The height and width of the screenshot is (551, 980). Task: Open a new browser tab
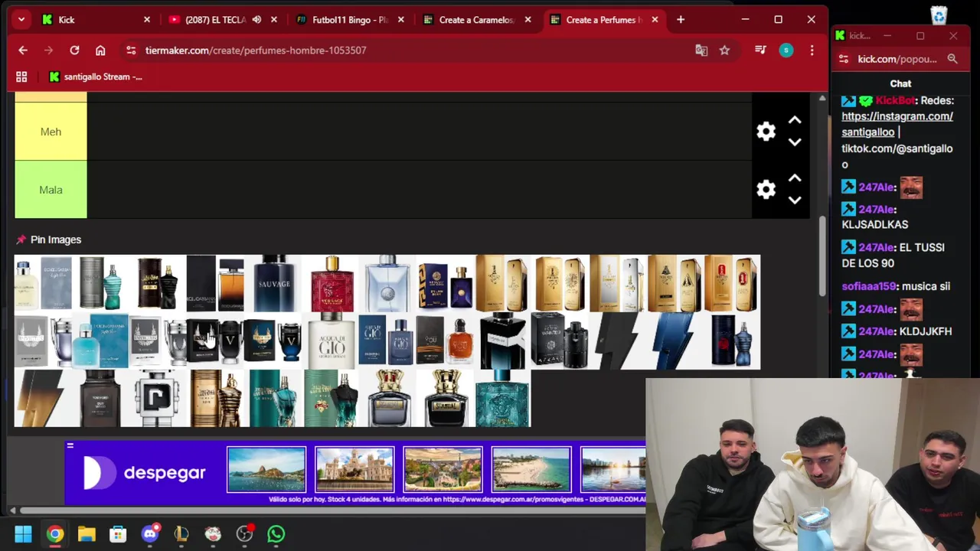(681, 20)
